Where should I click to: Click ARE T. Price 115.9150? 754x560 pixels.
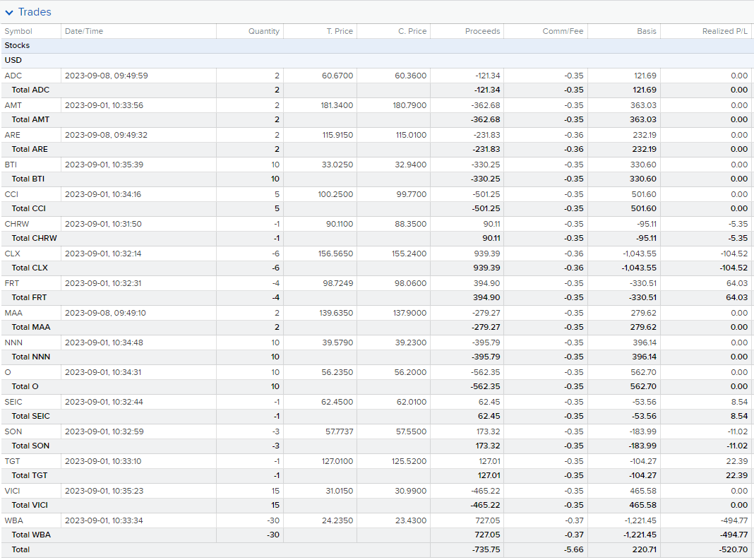pyautogui.click(x=337, y=135)
